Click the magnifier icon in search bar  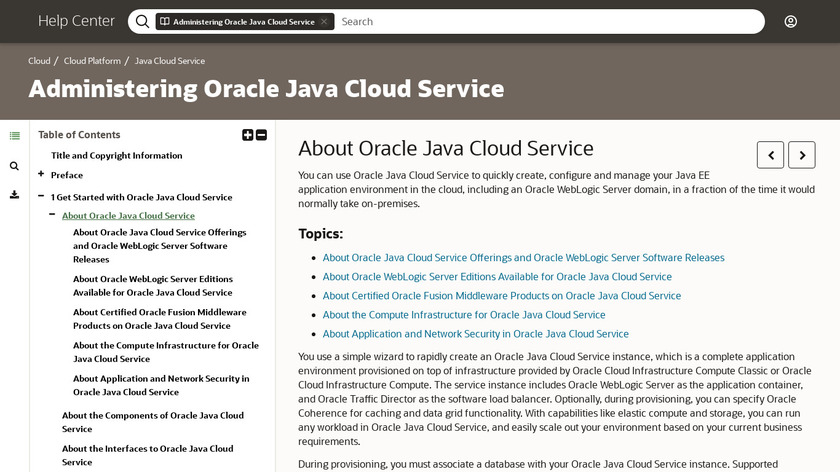coord(142,21)
